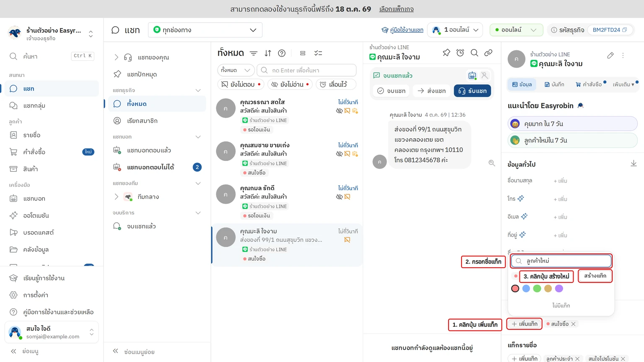Viewport: 644px width, 362px height.
Task: Click the download icon beside ข้อมูลทั่วไป
Action: tap(634, 163)
